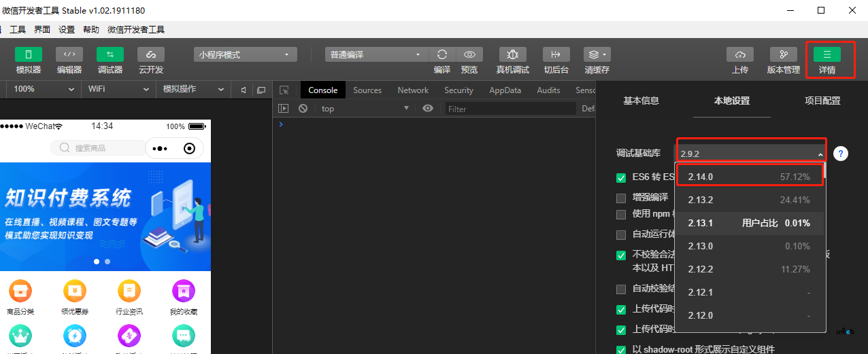868x354 pixels.
Task: Start 真机调试 remote device debugging
Action: click(x=513, y=54)
